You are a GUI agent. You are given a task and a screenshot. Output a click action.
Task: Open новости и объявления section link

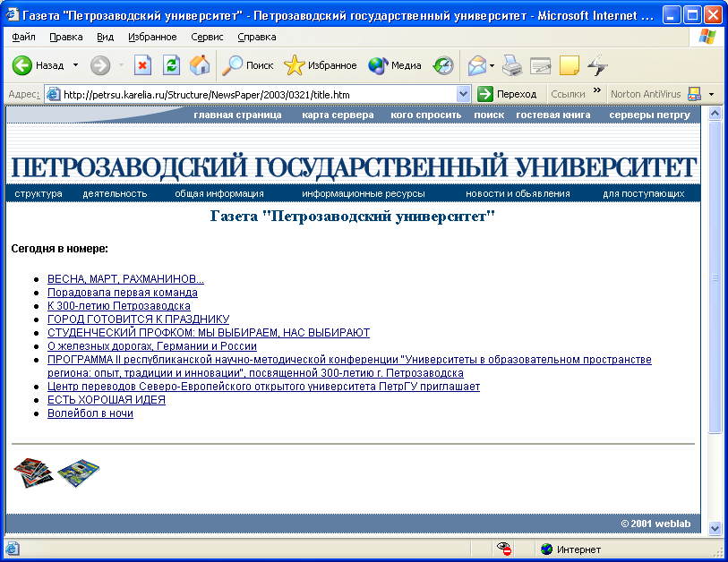tap(518, 193)
